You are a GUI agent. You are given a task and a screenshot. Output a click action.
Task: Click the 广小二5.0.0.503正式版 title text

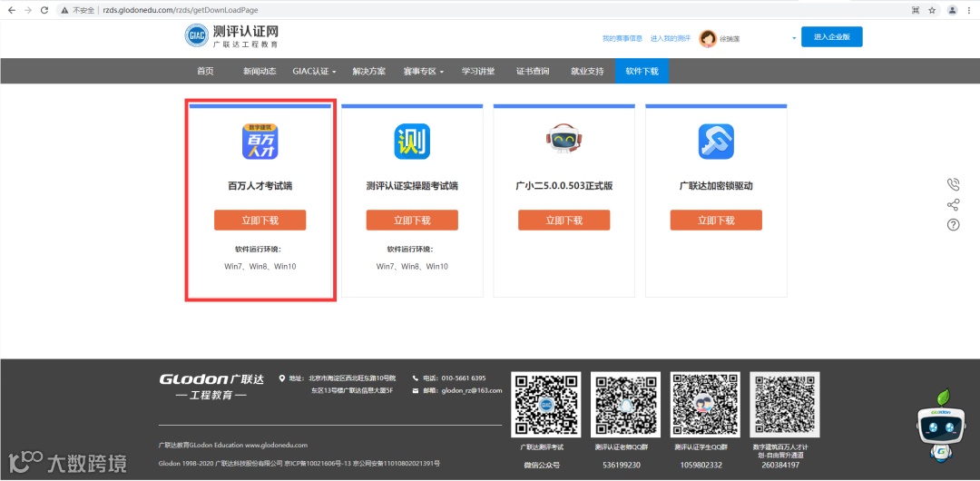[x=563, y=186]
